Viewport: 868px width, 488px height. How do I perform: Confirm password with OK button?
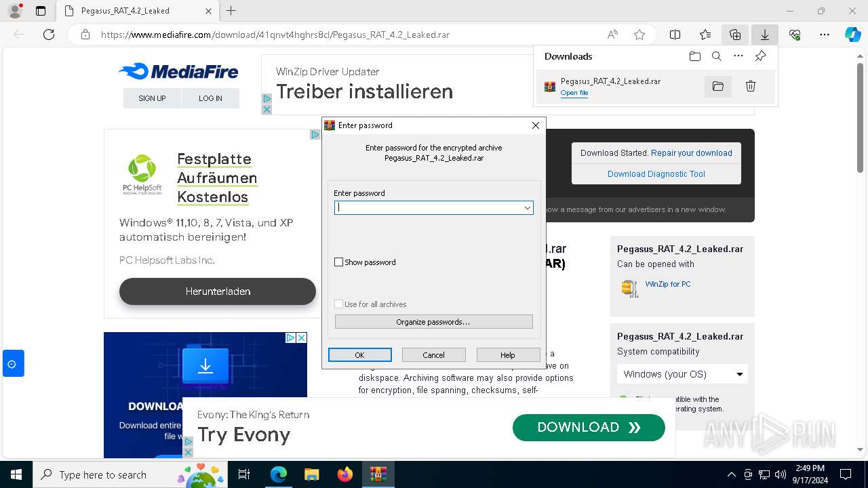[360, 355]
